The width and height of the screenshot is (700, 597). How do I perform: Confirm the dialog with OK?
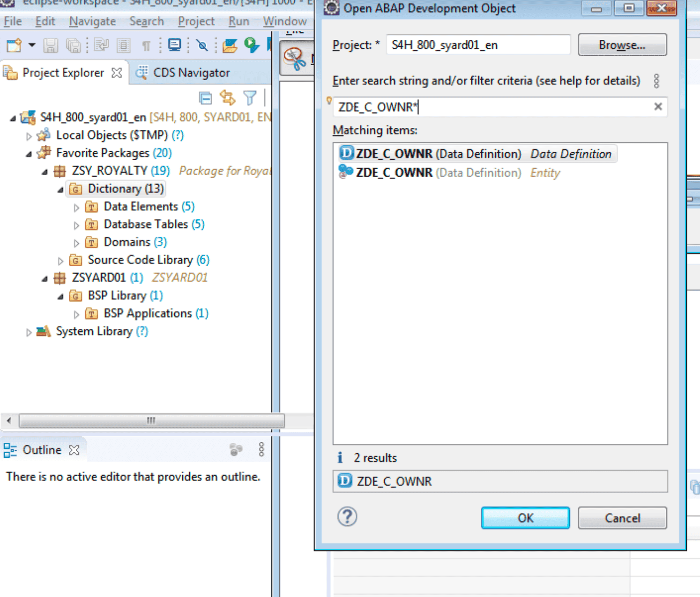tap(525, 518)
